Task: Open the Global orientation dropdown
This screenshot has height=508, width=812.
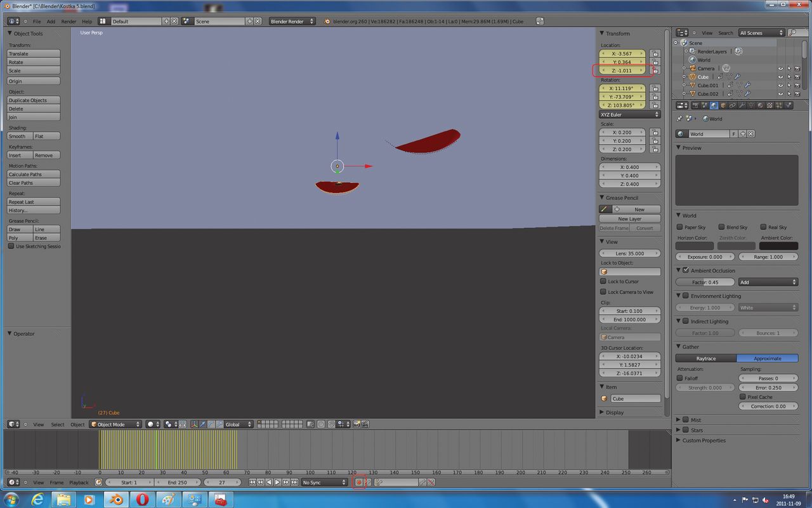Action: pos(239,424)
